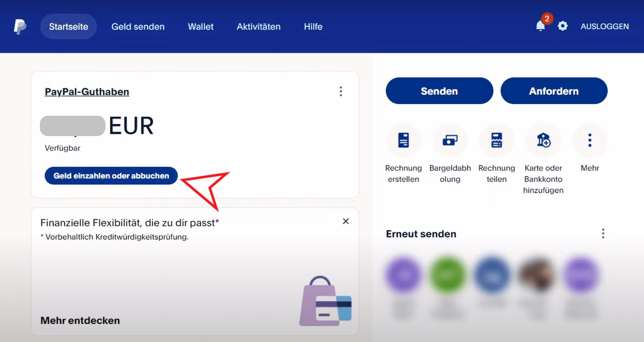Dismiss the Finanzielle Flexibilität banner
The image size is (644, 342).
(x=346, y=221)
